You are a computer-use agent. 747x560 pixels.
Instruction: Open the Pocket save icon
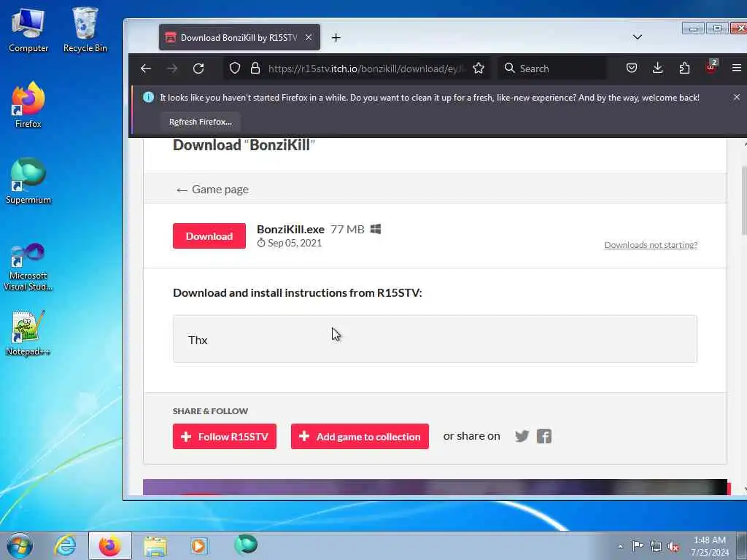tap(632, 68)
